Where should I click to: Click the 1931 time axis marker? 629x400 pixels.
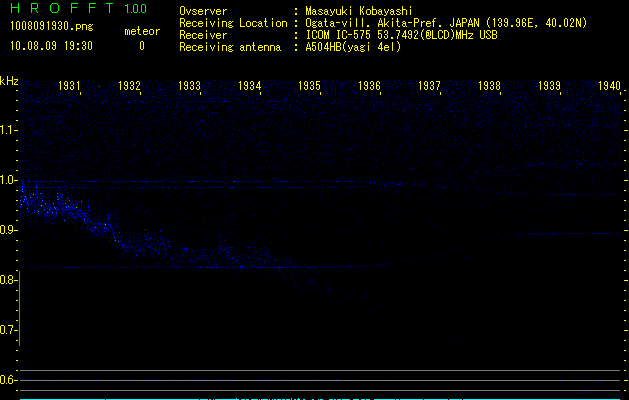click(x=69, y=86)
